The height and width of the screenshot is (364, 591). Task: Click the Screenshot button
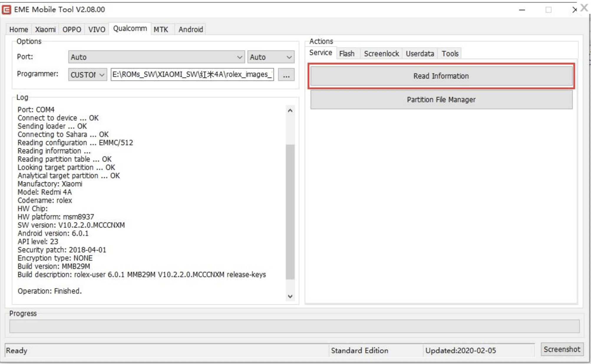[x=562, y=349]
